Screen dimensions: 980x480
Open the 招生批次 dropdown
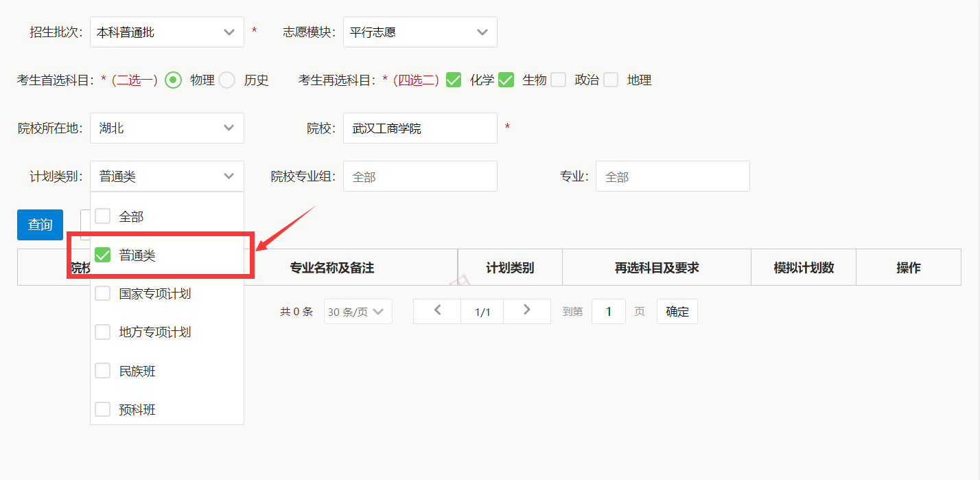(166, 32)
